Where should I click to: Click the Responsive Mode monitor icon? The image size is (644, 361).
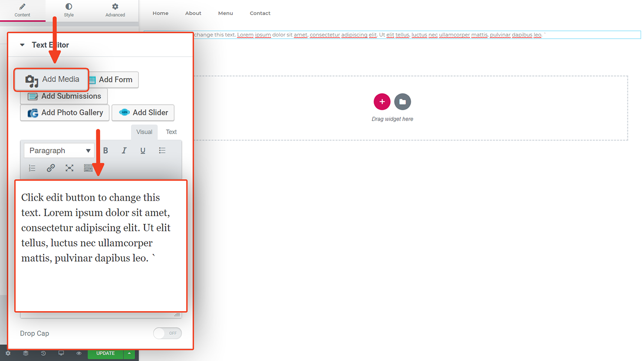click(x=61, y=353)
